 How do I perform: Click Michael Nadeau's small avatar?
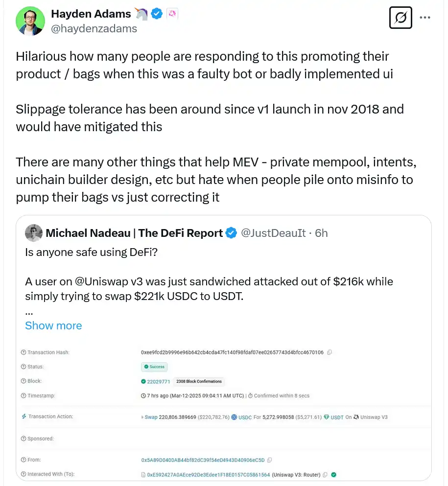[x=34, y=233]
